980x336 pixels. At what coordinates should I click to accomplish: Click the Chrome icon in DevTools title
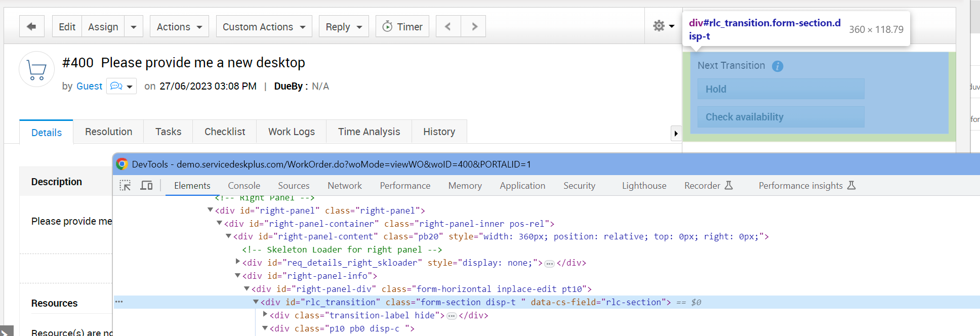tap(122, 164)
